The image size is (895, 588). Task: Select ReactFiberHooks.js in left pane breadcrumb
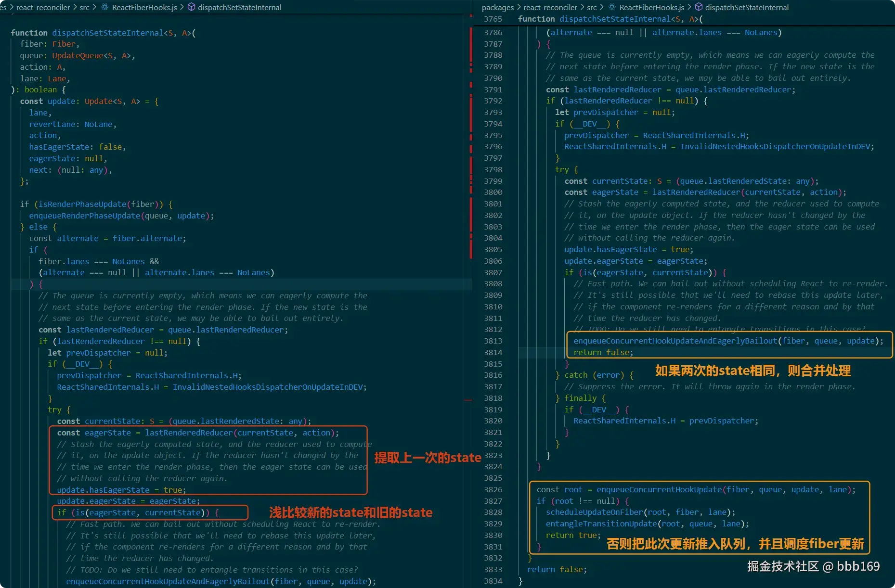point(144,7)
